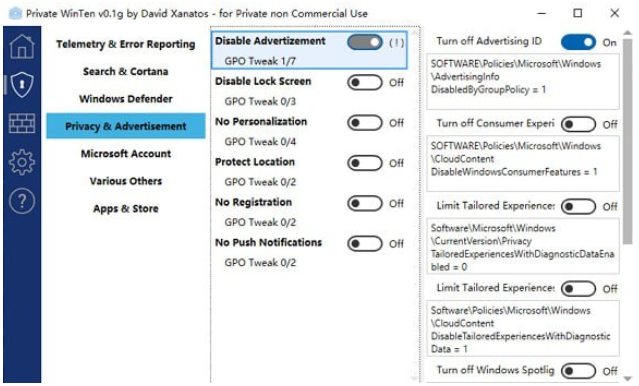Select No Push Notifications tweak group

309,253
